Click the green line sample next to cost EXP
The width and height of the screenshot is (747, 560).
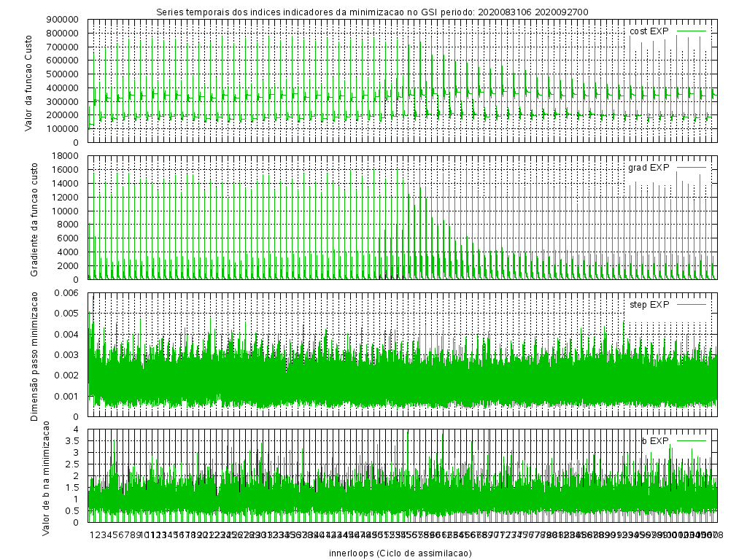pyautogui.click(x=692, y=31)
